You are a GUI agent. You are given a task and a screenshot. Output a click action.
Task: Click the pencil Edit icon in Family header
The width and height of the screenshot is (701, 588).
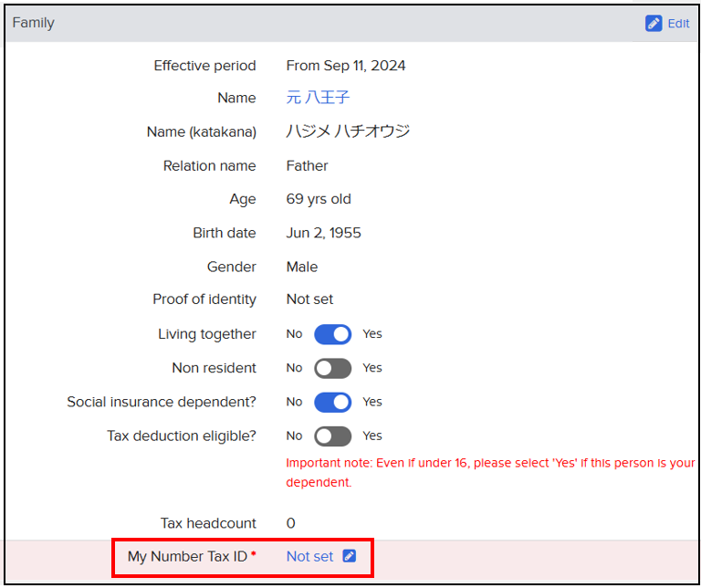[654, 24]
